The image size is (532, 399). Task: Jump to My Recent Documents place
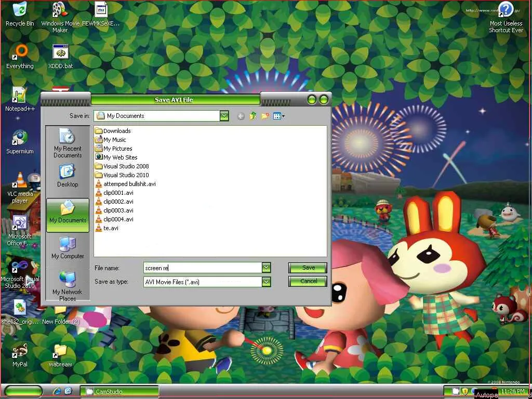tap(68, 143)
